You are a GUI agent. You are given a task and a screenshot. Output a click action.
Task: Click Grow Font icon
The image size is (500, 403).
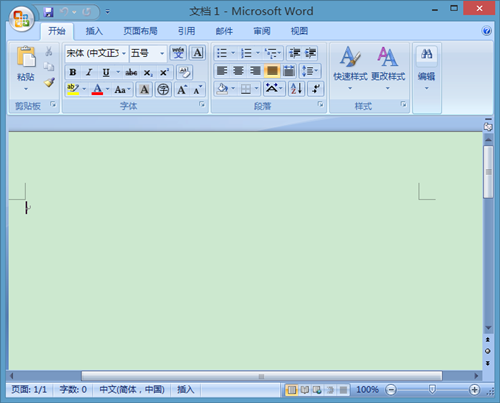click(182, 89)
